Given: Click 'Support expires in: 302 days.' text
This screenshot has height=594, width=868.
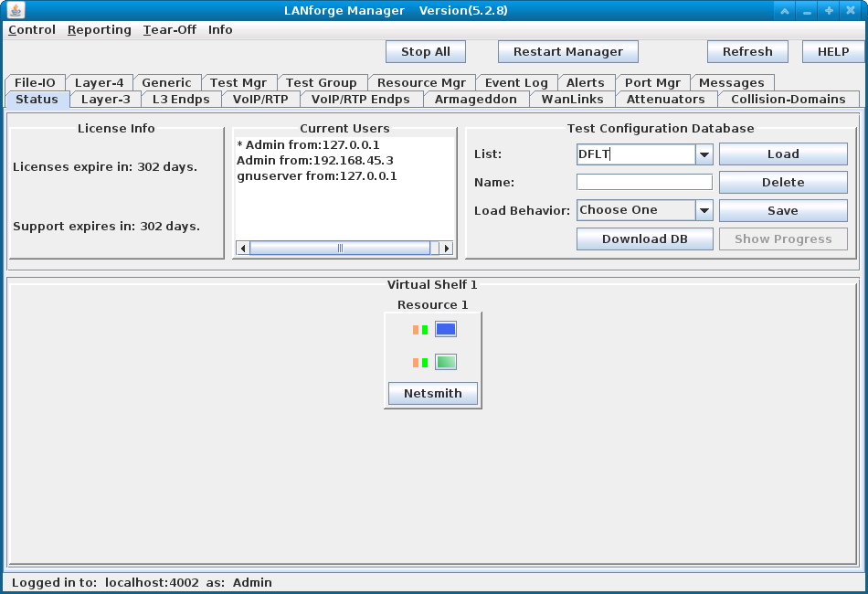Looking at the screenshot, I should (106, 226).
